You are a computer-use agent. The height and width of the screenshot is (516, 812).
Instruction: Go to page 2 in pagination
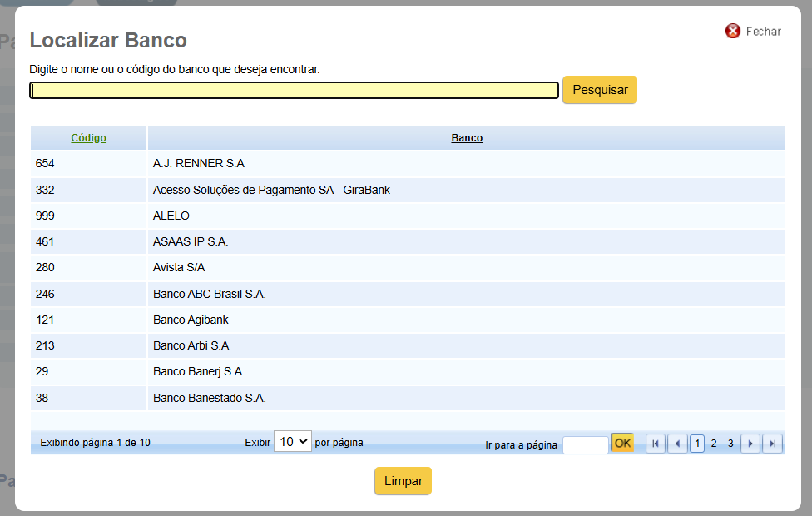click(714, 444)
